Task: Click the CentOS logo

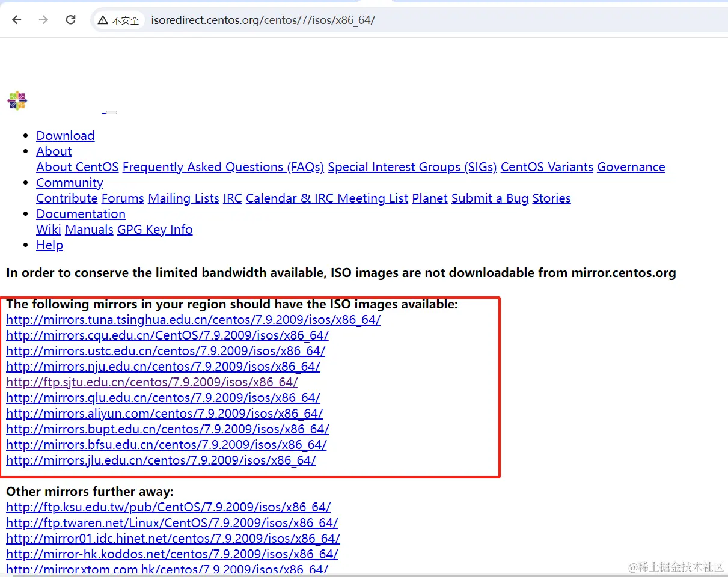Action: click(17, 100)
